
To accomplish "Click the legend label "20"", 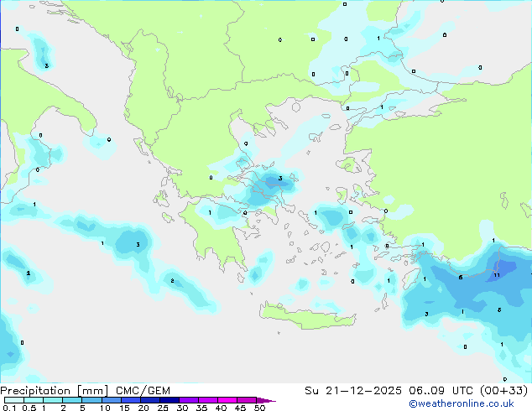I will tap(143, 408).
